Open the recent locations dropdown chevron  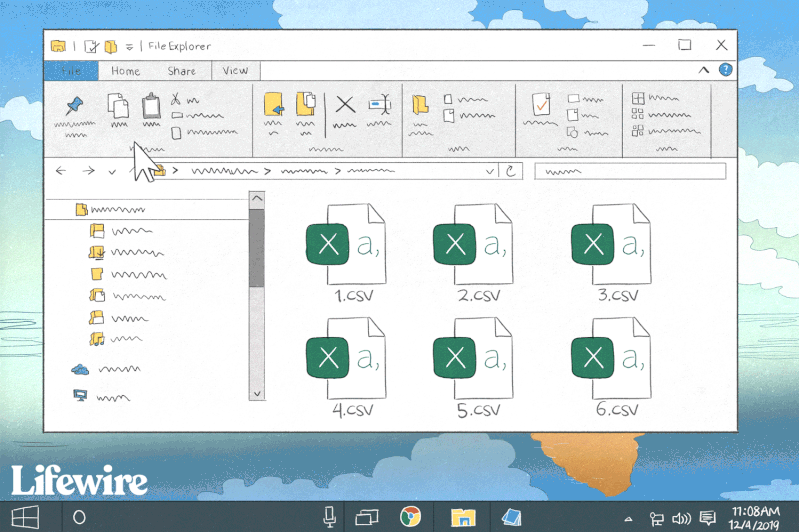[x=112, y=172]
